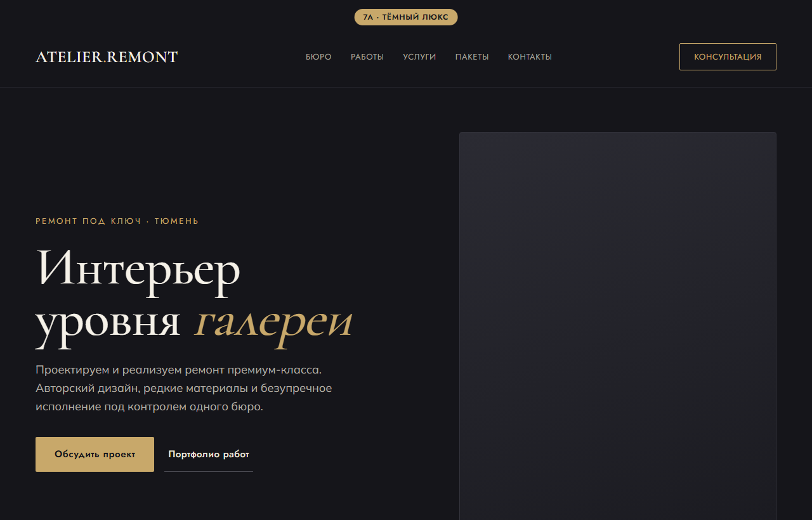Click the word уровня in the headline
The height and width of the screenshot is (520, 812).
click(108, 322)
